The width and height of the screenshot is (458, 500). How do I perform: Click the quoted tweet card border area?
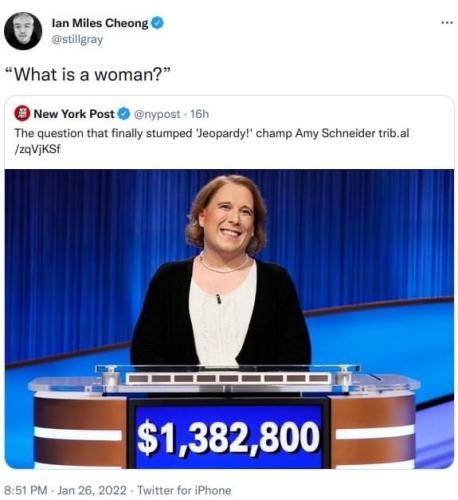(x=229, y=282)
